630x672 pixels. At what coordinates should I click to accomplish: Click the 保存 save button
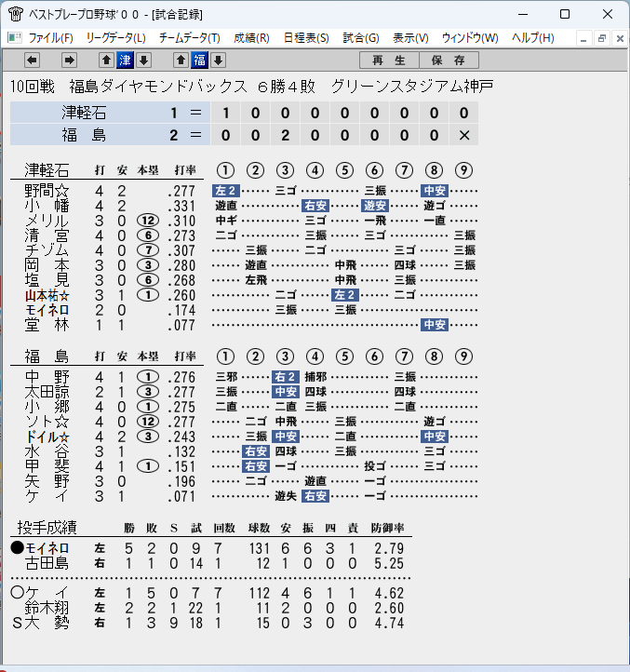pyautogui.click(x=449, y=60)
